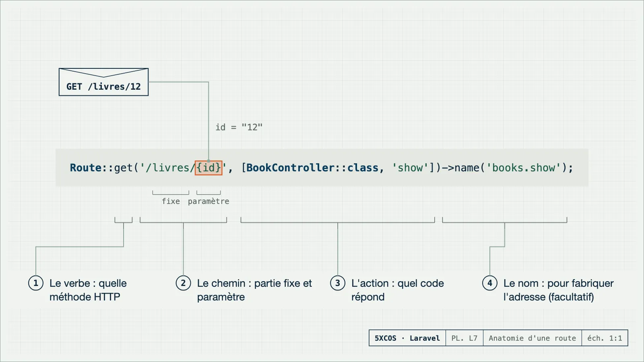Select the caption "Le chemin : partie fixe et paramètre"
Viewport: 644px width, 362px height.
pos(254,290)
